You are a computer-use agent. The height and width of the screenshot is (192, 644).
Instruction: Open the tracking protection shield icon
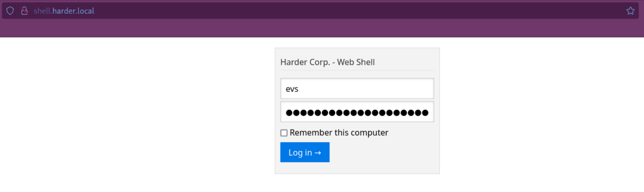coord(10,11)
